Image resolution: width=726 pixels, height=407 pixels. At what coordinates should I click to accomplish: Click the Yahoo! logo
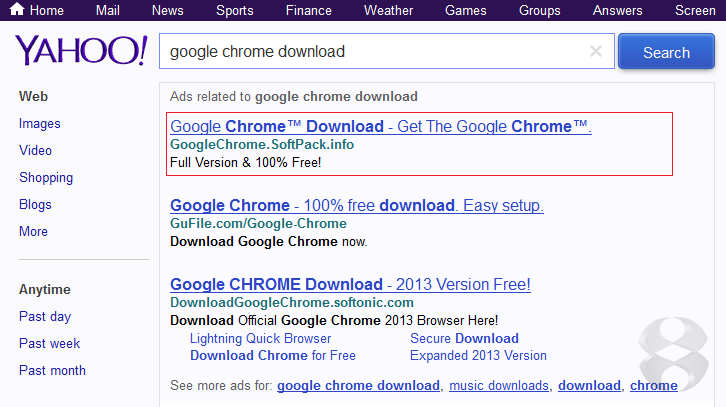pos(81,50)
